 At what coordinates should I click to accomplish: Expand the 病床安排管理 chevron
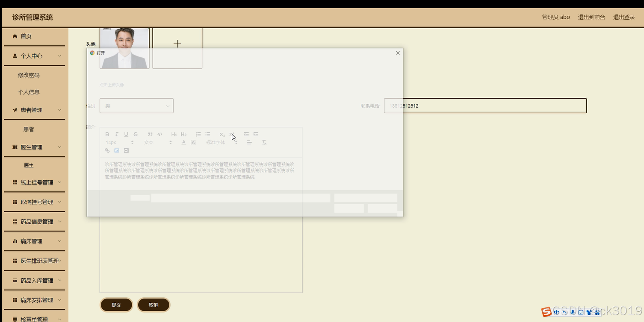(59, 300)
